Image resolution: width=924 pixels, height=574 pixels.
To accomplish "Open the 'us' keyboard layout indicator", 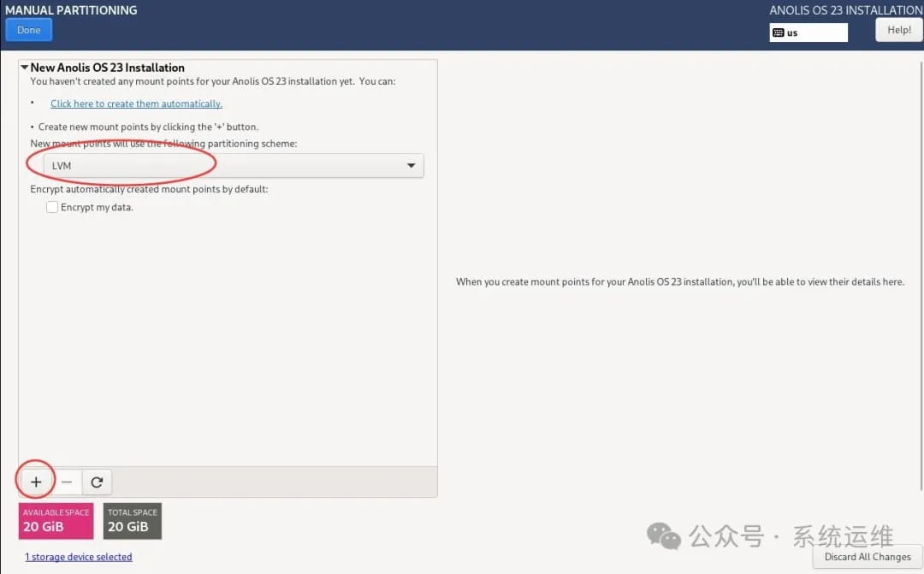I will [808, 33].
